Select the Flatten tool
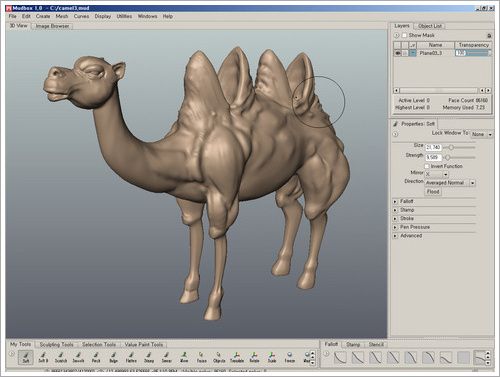Screen dimensions: 500x377 (x=131, y=357)
